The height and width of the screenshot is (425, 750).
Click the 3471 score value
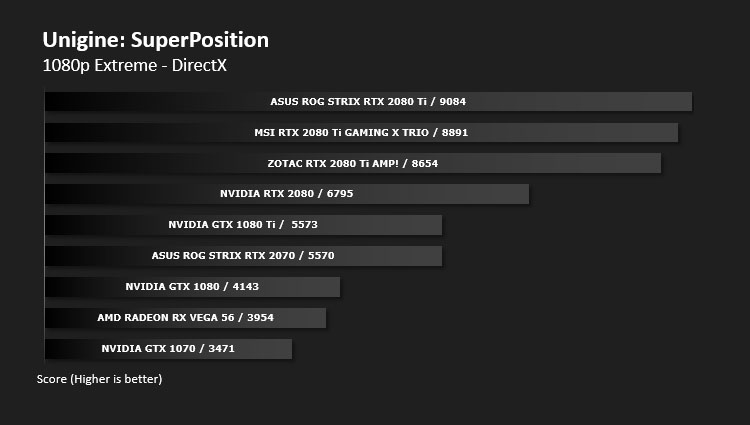[221, 349]
